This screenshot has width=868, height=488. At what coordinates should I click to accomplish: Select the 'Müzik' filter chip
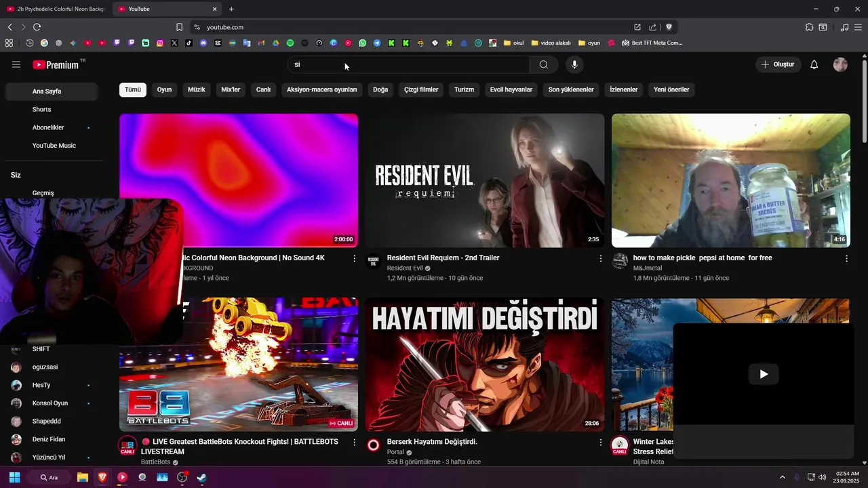(x=197, y=89)
